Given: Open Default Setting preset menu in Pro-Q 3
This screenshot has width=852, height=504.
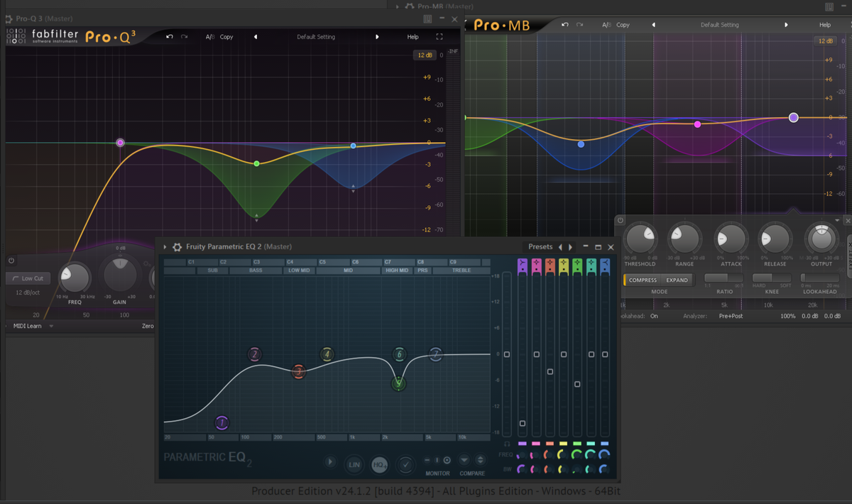Looking at the screenshot, I should point(316,37).
